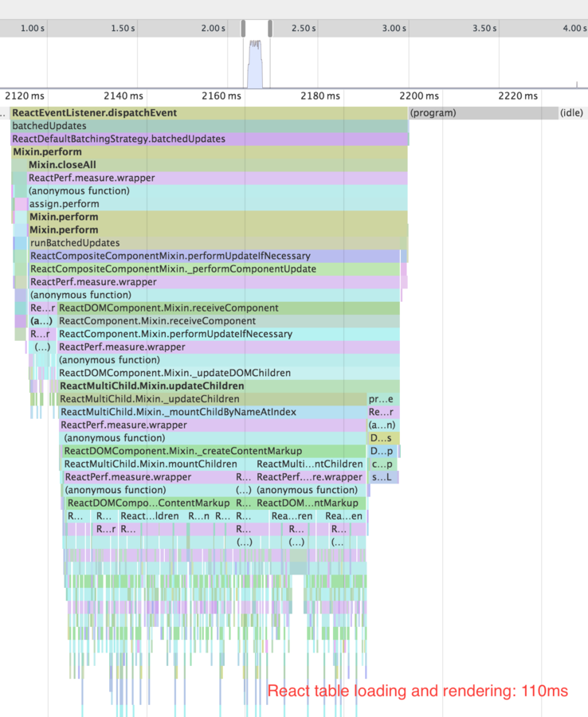Viewport: 588px width, 717px height.
Task: Click the 2120 ms ruler label
Action: coord(25,96)
